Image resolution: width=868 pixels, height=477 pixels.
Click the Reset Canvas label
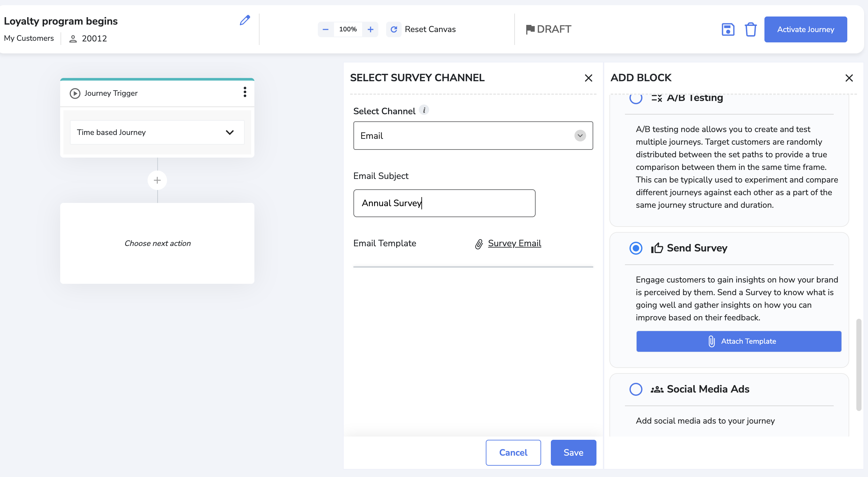click(430, 29)
